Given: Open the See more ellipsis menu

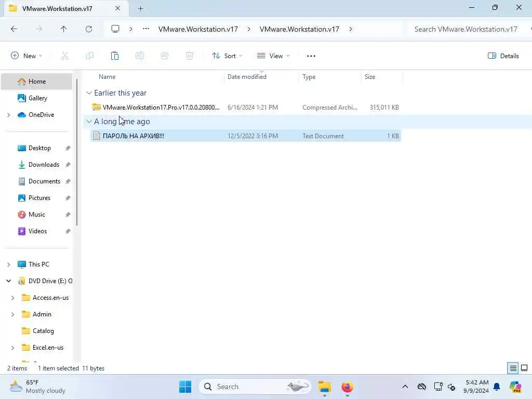Looking at the screenshot, I should click(x=311, y=56).
